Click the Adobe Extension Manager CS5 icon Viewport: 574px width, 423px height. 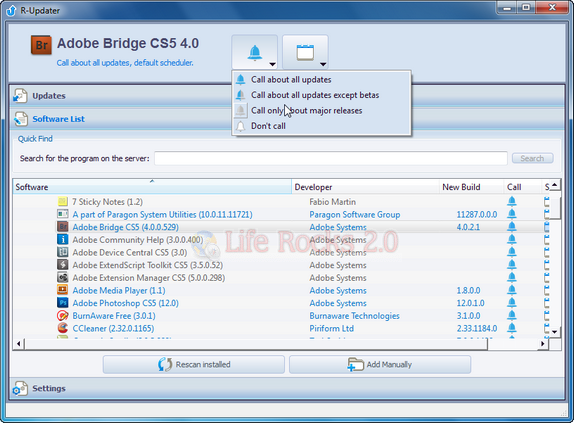pyautogui.click(x=63, y=277)
